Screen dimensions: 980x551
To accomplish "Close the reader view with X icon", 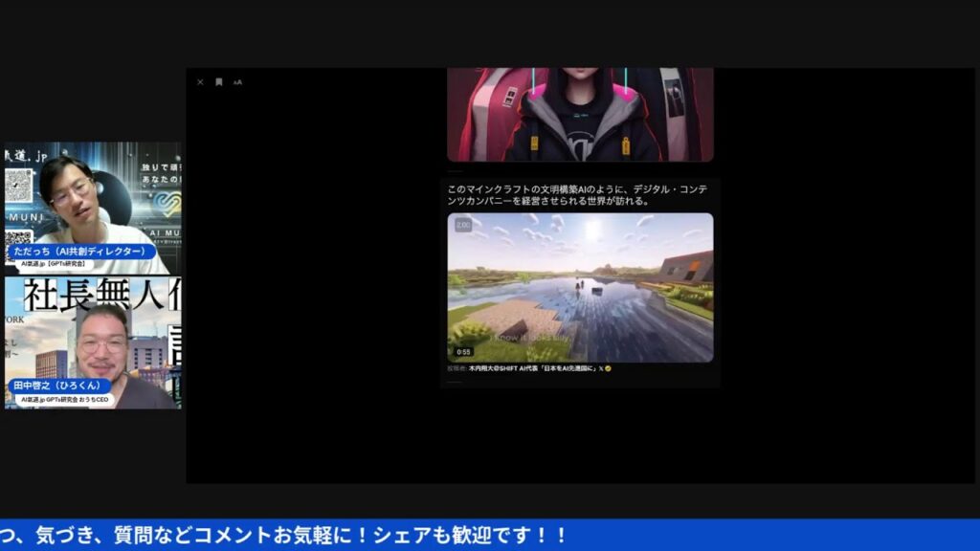I will [x=200, y=82].
